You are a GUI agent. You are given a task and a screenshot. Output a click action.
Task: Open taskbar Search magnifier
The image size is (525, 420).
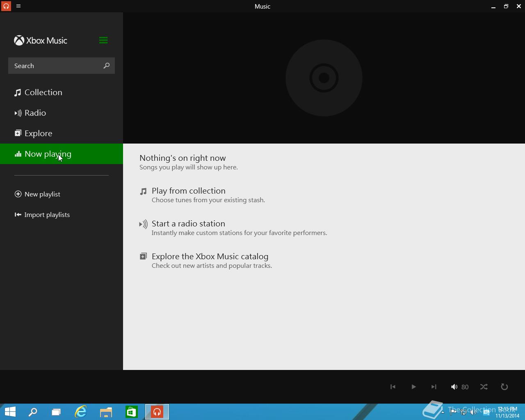click(32, 412)
